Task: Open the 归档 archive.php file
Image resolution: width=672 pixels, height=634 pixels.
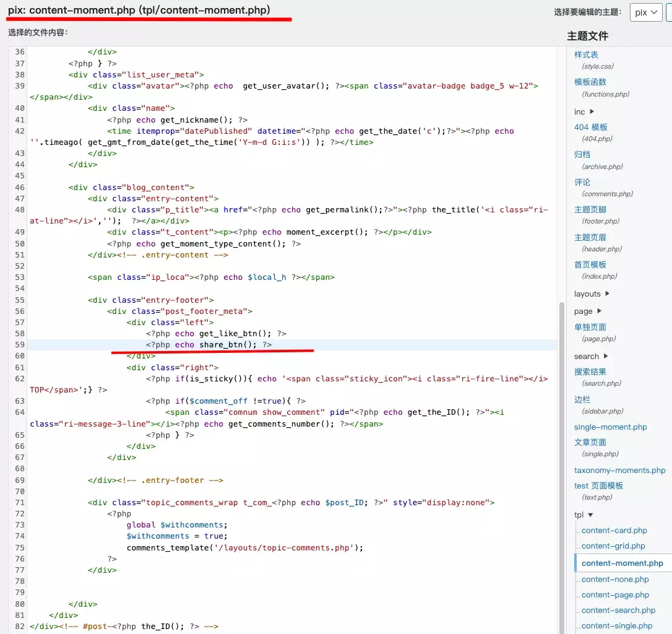Action: click(582, 154)
